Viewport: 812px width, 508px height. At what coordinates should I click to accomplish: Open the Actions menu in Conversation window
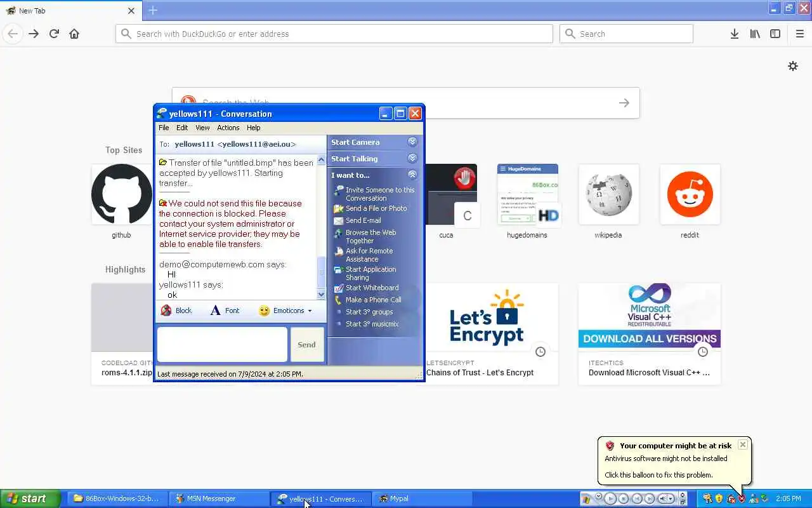(x=228, y=128)
